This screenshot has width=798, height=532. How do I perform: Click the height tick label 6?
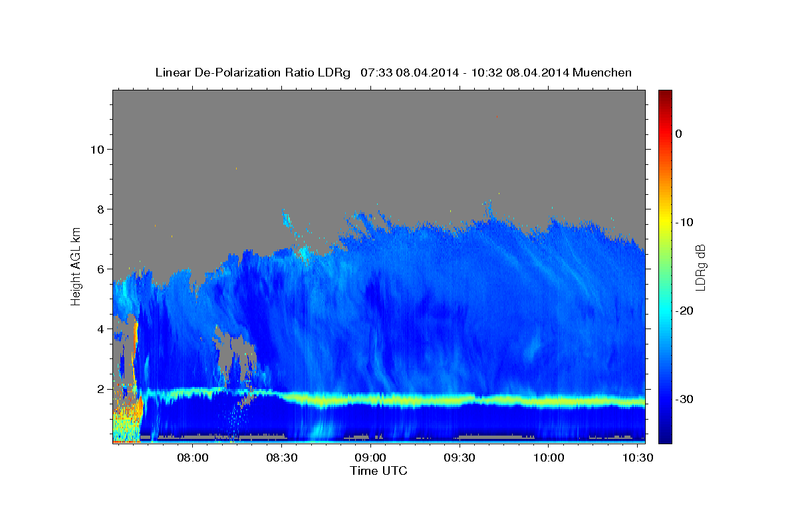click(102, 269)
